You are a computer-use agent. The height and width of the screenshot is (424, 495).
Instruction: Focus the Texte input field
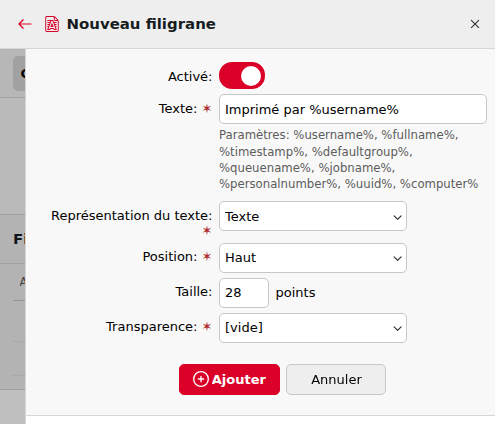tap(353, 109)
